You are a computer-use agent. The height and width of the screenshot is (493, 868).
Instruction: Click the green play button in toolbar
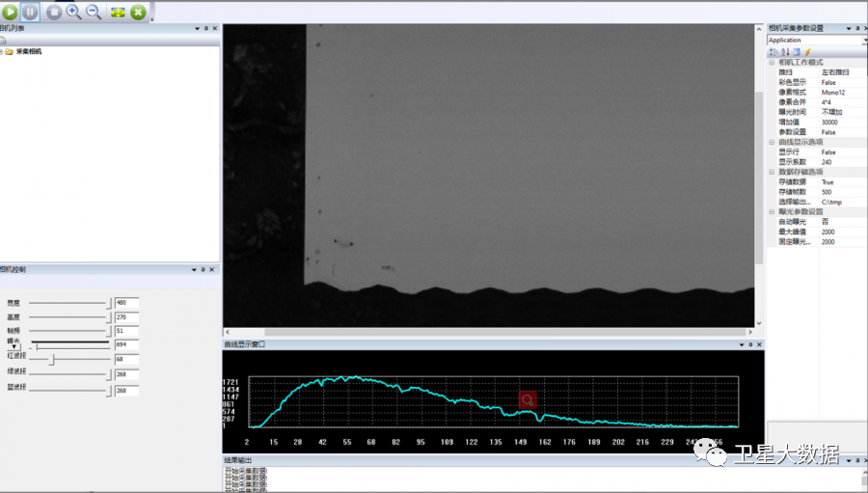[12, 12]
